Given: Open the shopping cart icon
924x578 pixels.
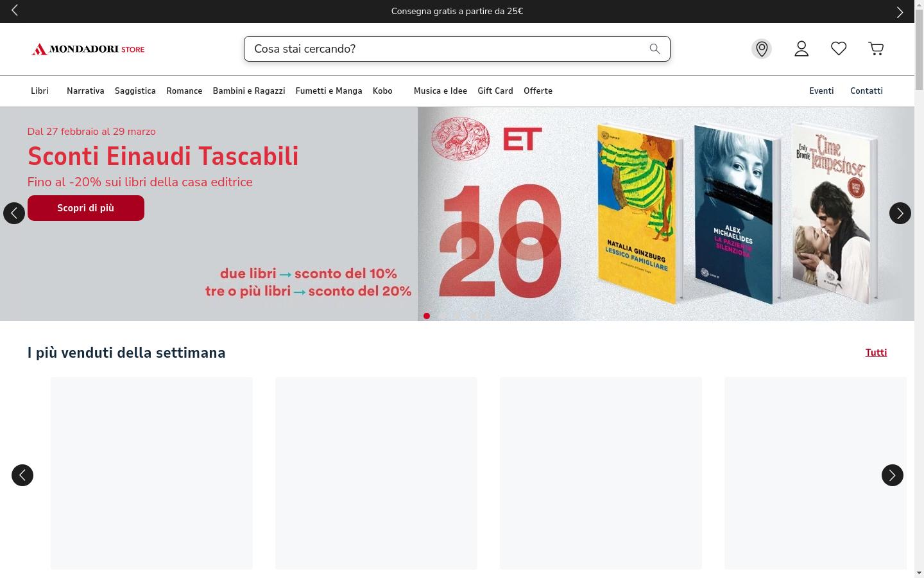Looking at the screenshot, I should 876,49.
